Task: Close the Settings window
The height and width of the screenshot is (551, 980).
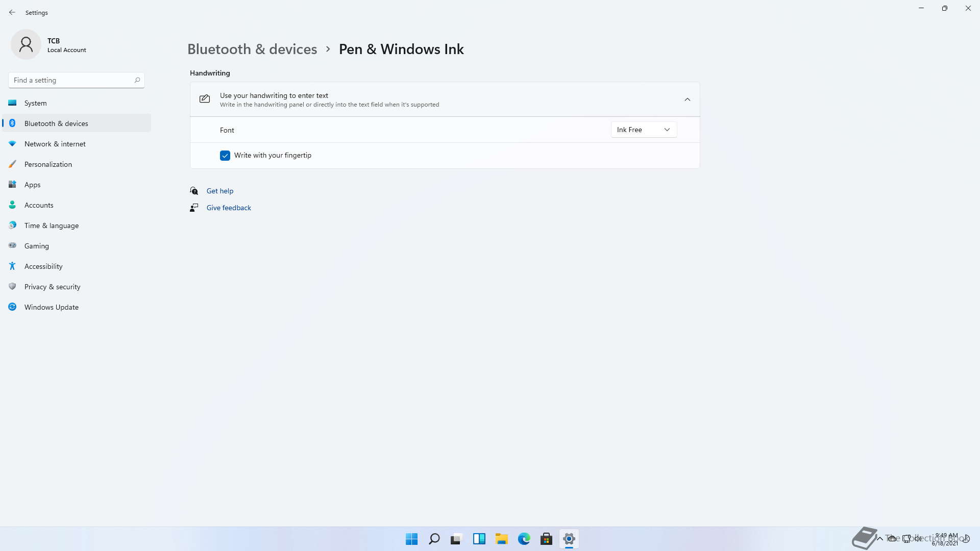Action: 968,8
